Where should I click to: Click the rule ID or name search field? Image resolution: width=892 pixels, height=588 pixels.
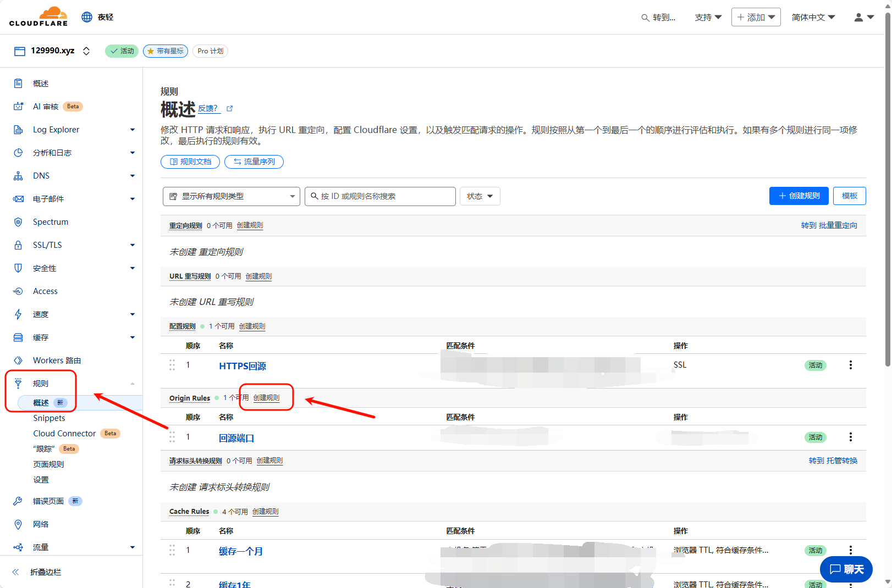tap(381, 196)
